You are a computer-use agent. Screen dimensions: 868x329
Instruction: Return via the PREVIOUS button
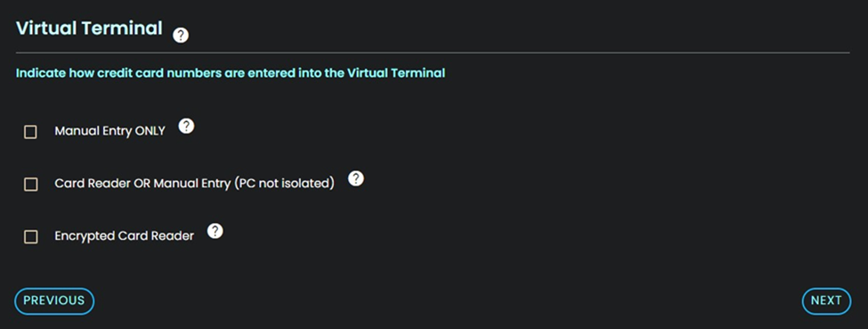tap(54, 300)
